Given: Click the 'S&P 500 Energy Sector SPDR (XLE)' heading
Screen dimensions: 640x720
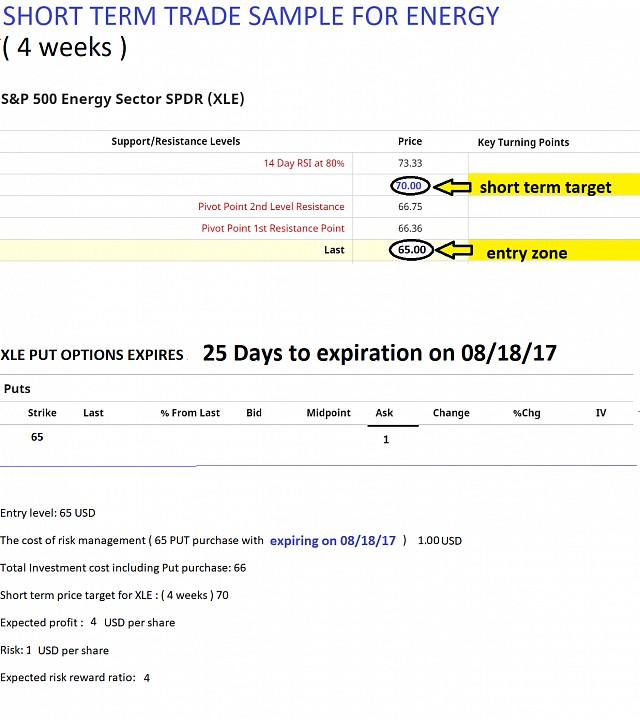Looking at the screenshot, I should 123,99.
